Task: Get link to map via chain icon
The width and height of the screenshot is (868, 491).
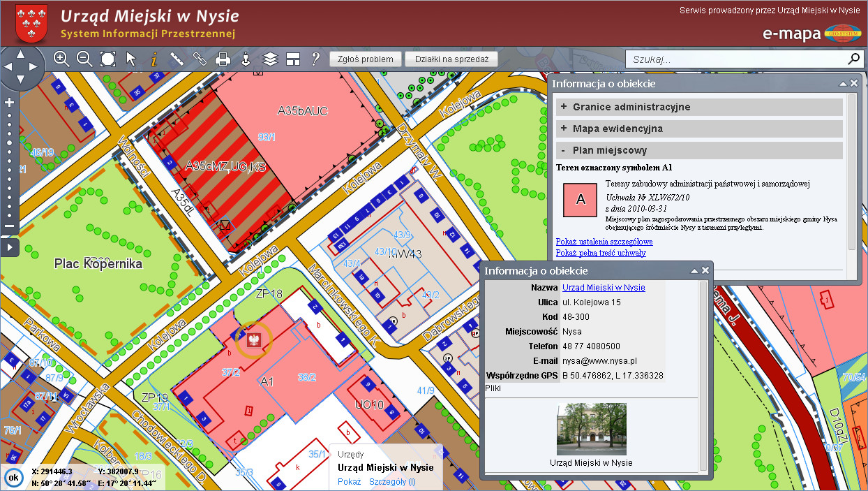Action: [x=200, y=59]
